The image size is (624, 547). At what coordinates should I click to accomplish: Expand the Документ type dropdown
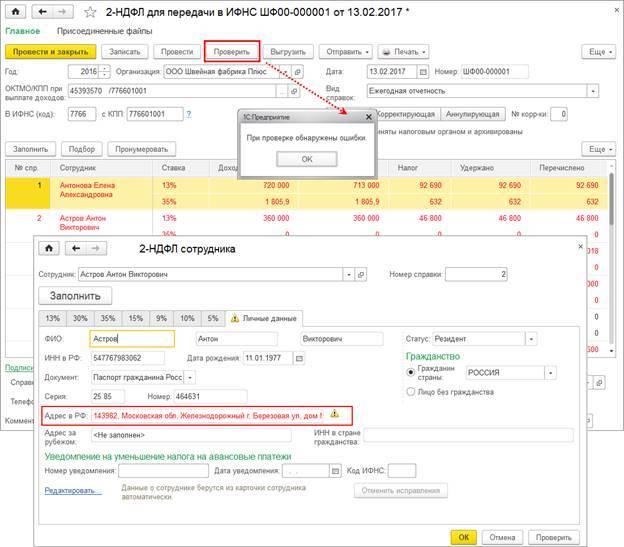pos(190,377)
